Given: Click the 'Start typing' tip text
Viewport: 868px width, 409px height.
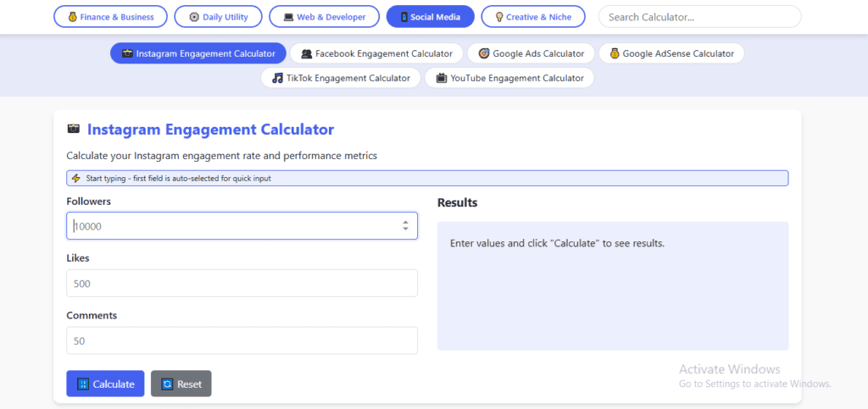Looking at the screenshot, I should (x=179, y=179).
